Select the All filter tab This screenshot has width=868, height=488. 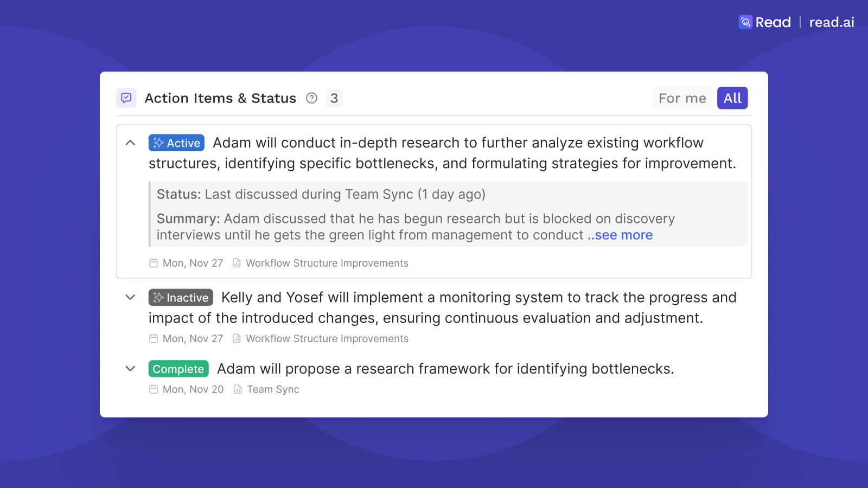[732, 98]
